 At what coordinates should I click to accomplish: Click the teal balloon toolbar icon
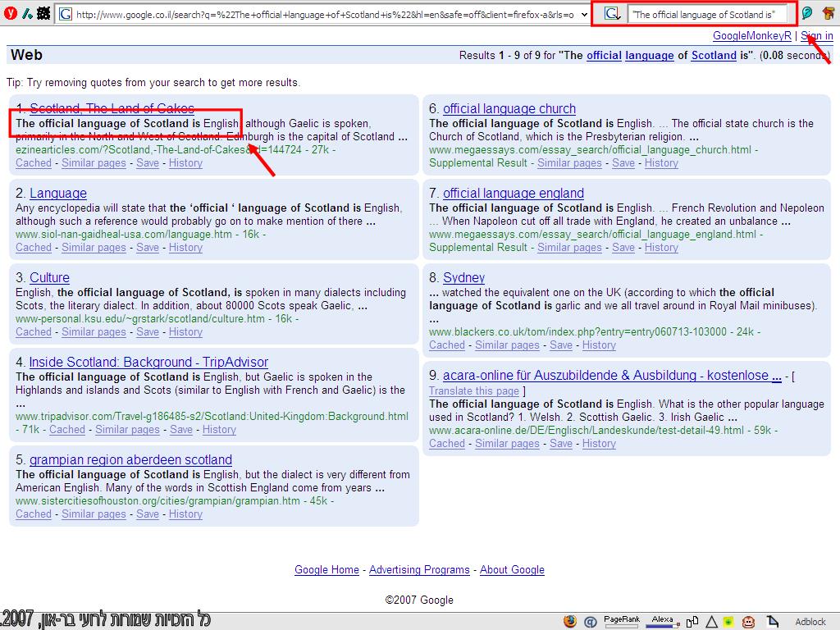pos(807,13)
